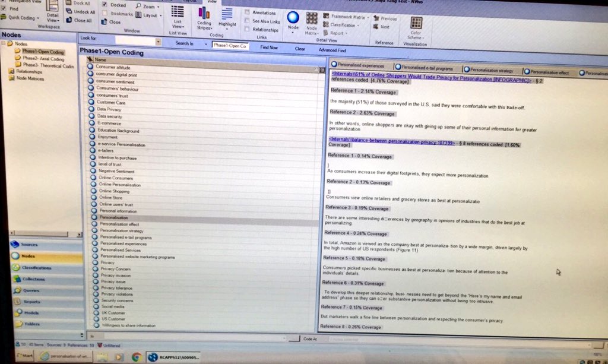Switch to the Personalised experiences tab
The image size is (608, 364).
click(x=357, y=65)
